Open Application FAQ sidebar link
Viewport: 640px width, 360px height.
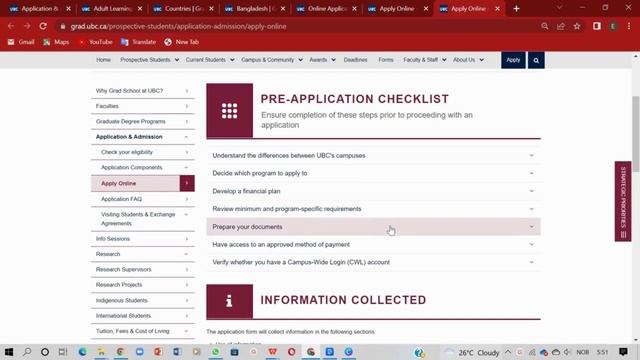142,199
